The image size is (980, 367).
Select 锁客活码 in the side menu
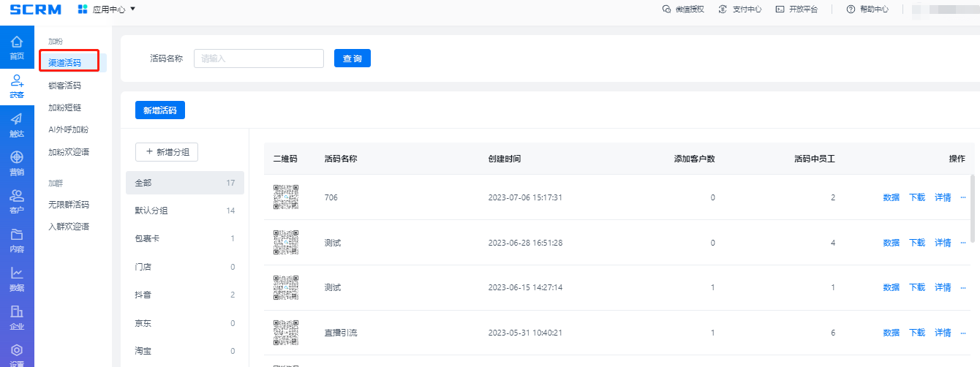(x=64, y=86)
